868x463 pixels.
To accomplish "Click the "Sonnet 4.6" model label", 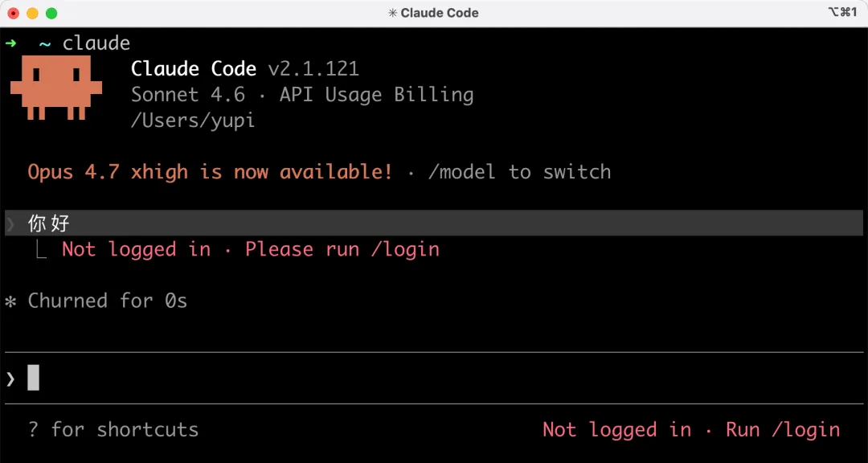I will click(188, 95).
